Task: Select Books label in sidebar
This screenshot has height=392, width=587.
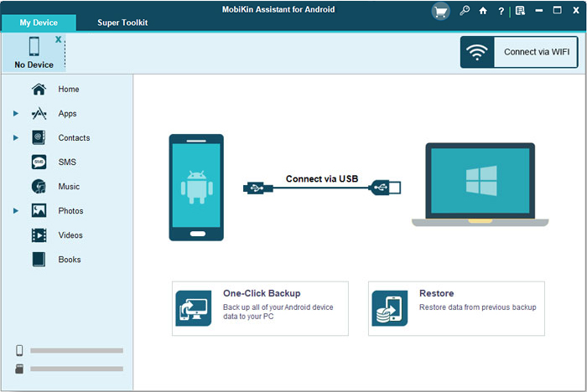Action: [x=70, y=259]
